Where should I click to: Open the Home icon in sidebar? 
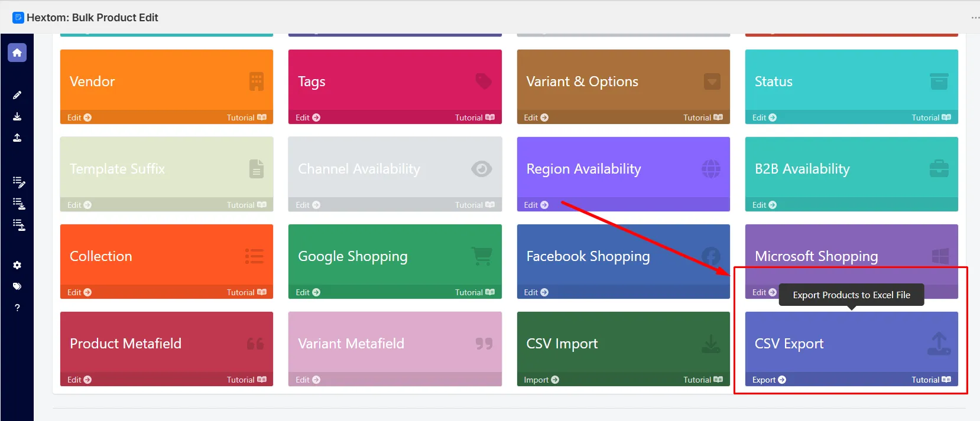(17, 53)
